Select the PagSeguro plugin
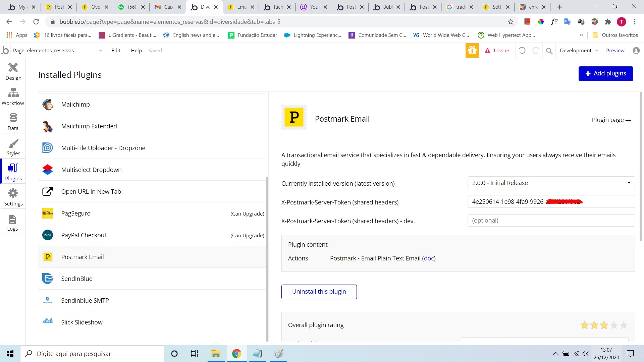Screen dimensions: 644x362 [x=152, y=213]
